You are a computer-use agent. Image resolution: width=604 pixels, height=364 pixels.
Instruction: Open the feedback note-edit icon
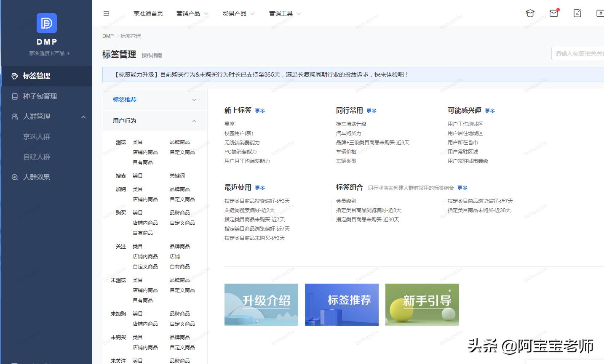(x=577, y=13)
